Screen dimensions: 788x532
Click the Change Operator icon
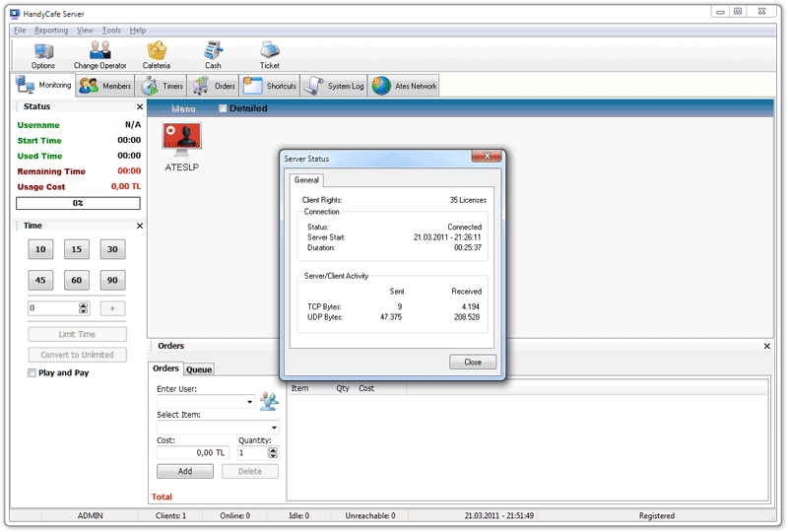[x=100, y=52]
